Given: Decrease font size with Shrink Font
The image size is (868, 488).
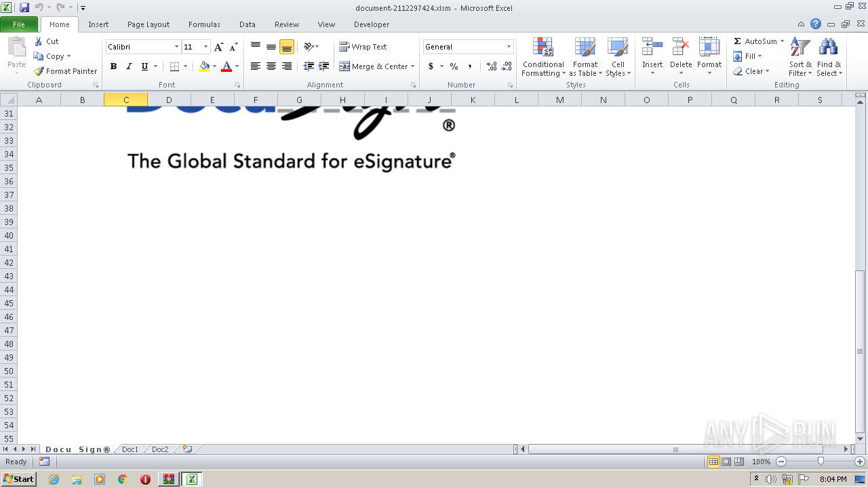Looking at the screenshot, I should click(x=234, y=47).
